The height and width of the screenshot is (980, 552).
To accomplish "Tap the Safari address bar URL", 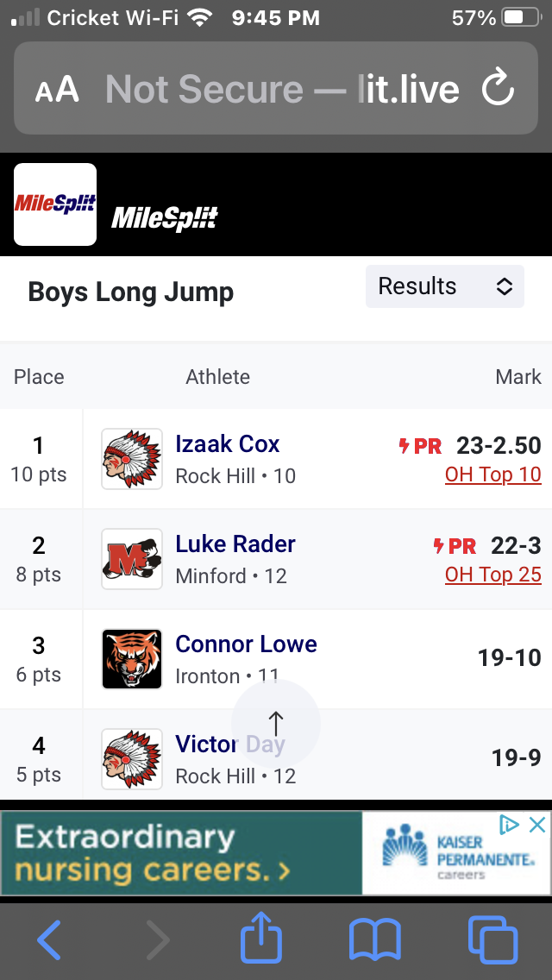I will pos(281,89).
